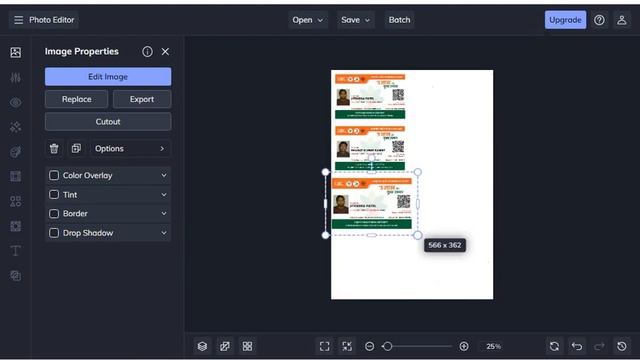The image size is (640, 360).
Task: Click the rotate handle above the selected image
Action: [371, 158]
